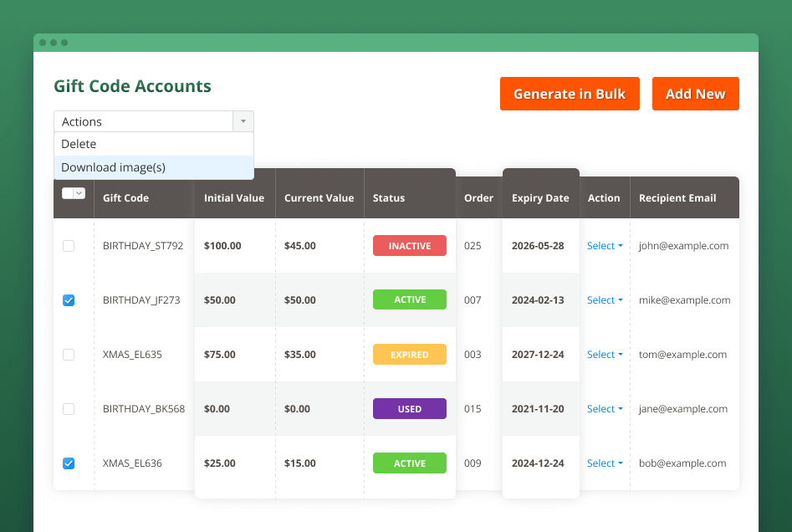Open the Actions dropdown
The width and height of the screenshot is (792, 532).
[x=153, y=121]
